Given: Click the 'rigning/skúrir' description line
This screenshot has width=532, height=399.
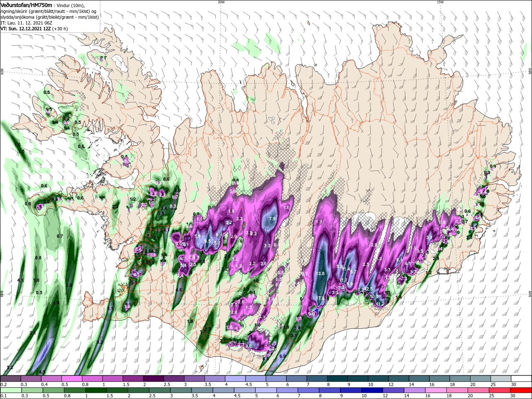Looking at the screenshot, I should (x=48, y=11).
